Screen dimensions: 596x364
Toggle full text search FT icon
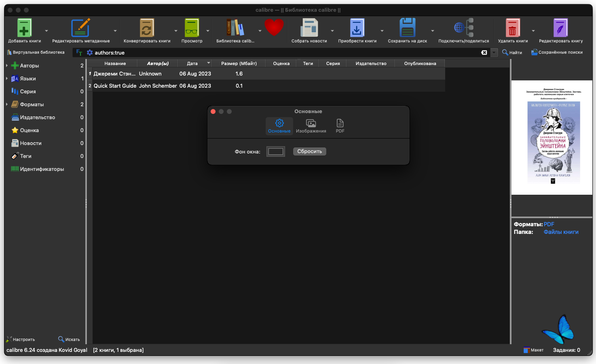(x=79, y=53)
